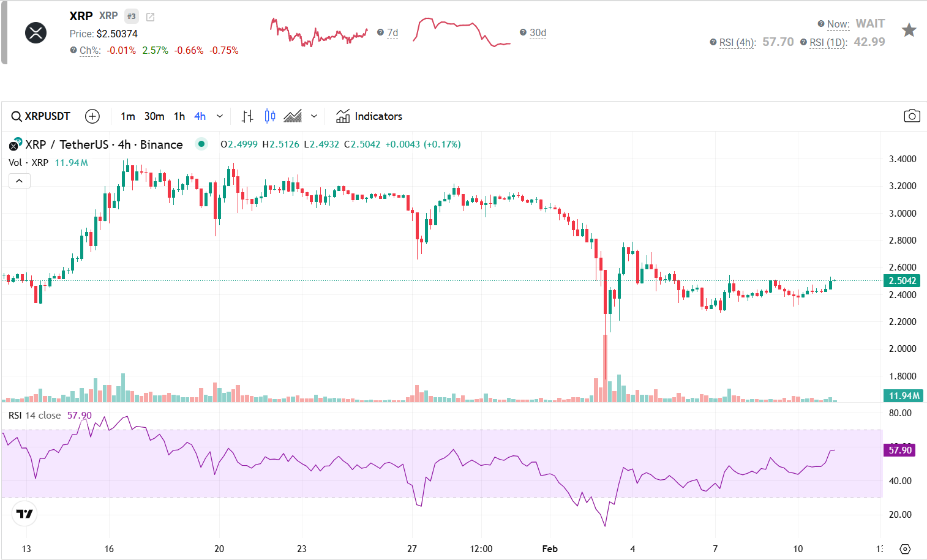Switch to the area chart style
Screen dimensions: 927x560
click(x=293, y=116)
